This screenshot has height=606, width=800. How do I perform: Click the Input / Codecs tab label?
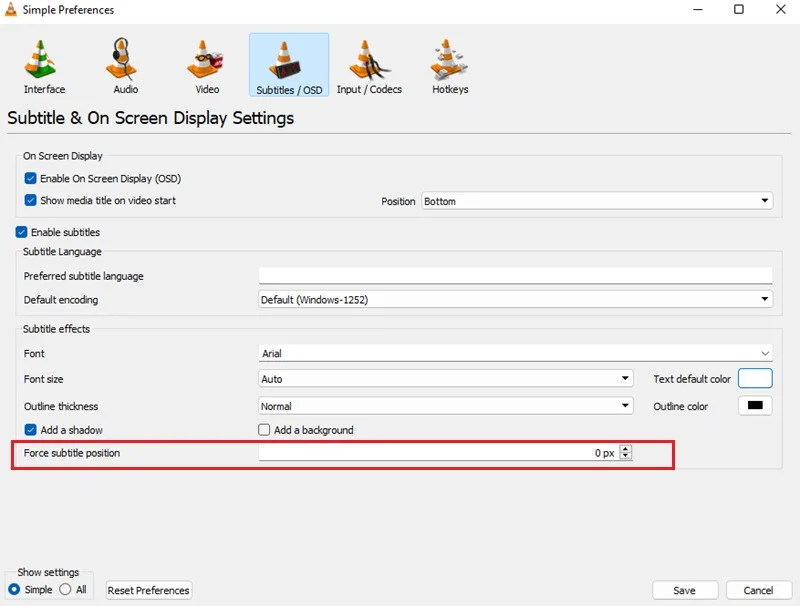click(369, 89)
